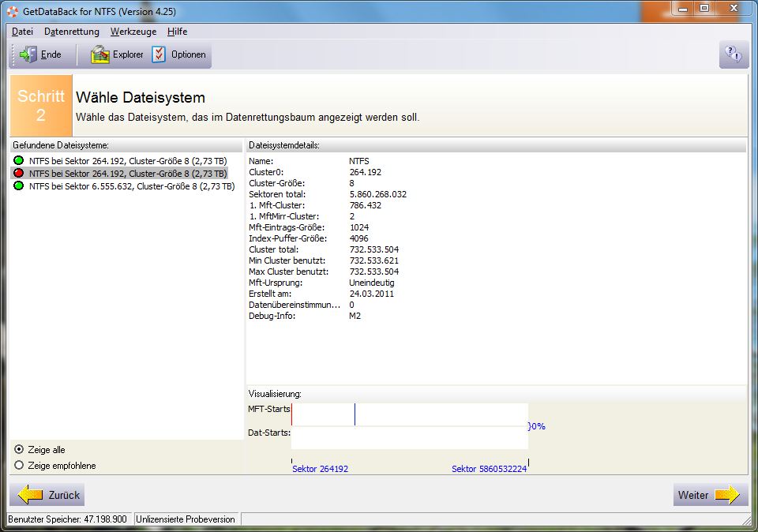Image resolution: width=758 pixels, height=532 pixels.
Task: Proceed with the Weiter button
Action: point(711,494)
